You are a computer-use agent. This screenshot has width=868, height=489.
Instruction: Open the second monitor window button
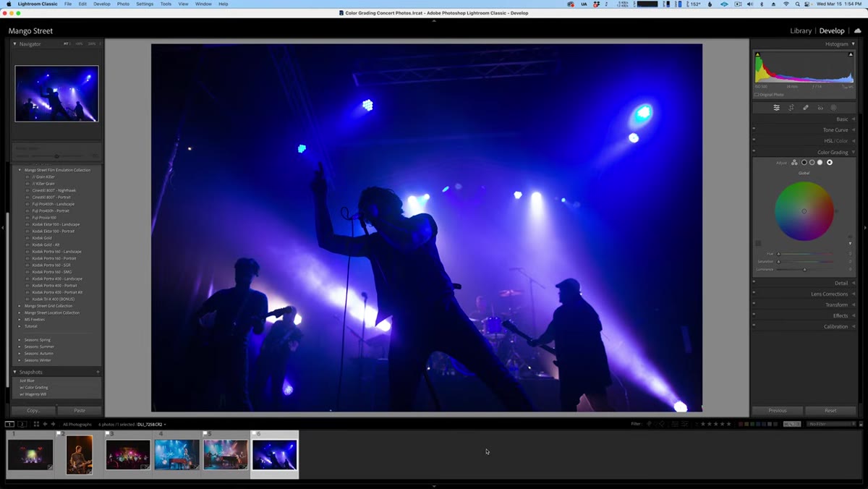point(22,424)
